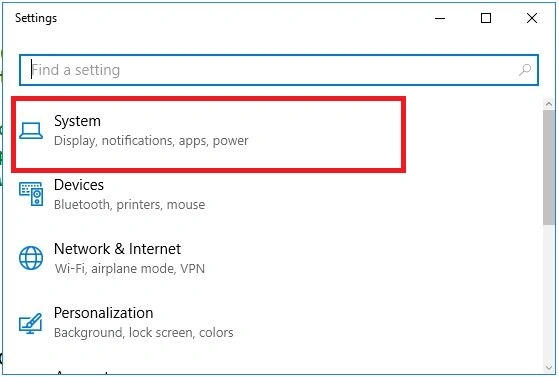The image size is (559, 377).
Task: Click the System laptop icon
Action: 31,131
